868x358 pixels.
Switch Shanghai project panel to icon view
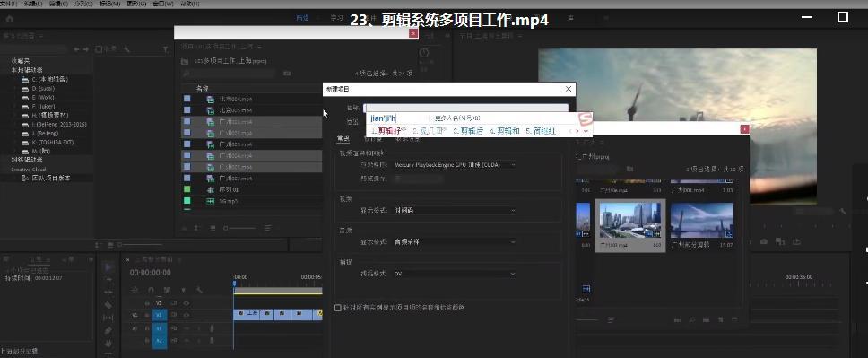coord(212,228)
